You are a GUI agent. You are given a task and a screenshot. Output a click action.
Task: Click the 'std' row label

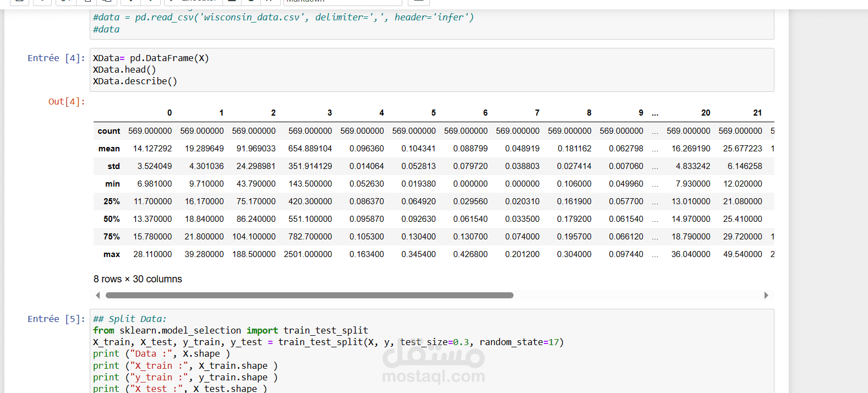point(114,166)
